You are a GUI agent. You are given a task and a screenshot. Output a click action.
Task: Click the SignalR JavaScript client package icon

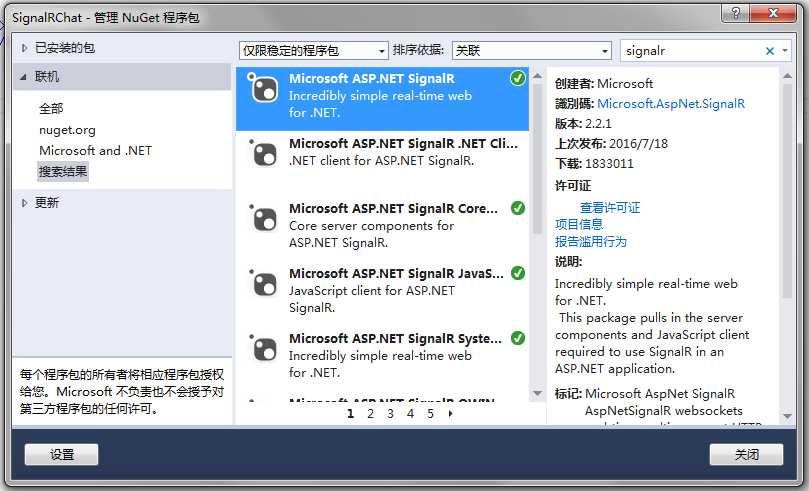pos(264,283)
